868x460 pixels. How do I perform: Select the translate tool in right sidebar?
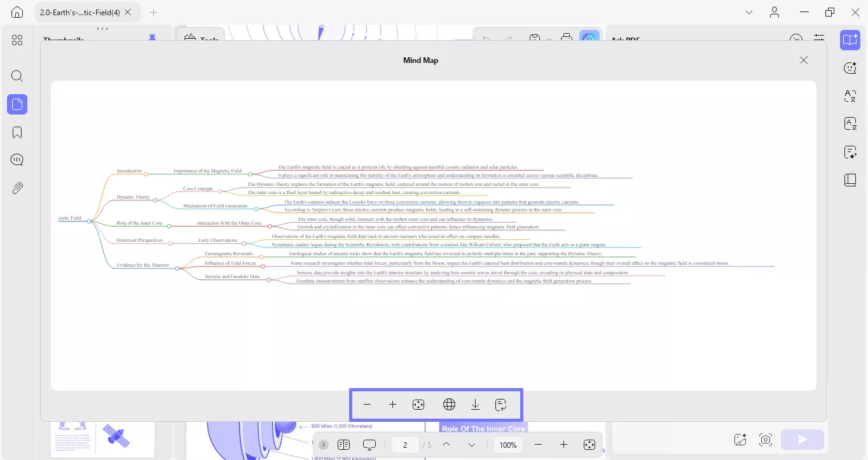tap(850, 95)
